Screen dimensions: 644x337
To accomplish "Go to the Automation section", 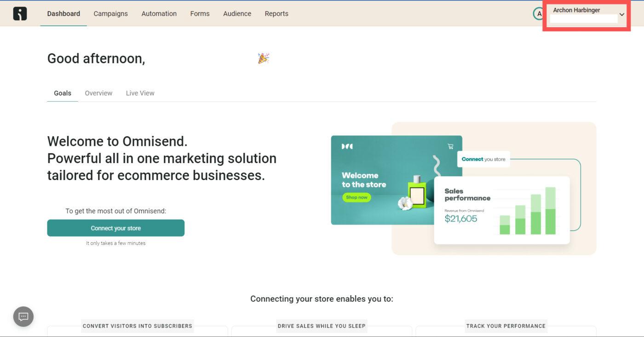I will pos(159,14).
